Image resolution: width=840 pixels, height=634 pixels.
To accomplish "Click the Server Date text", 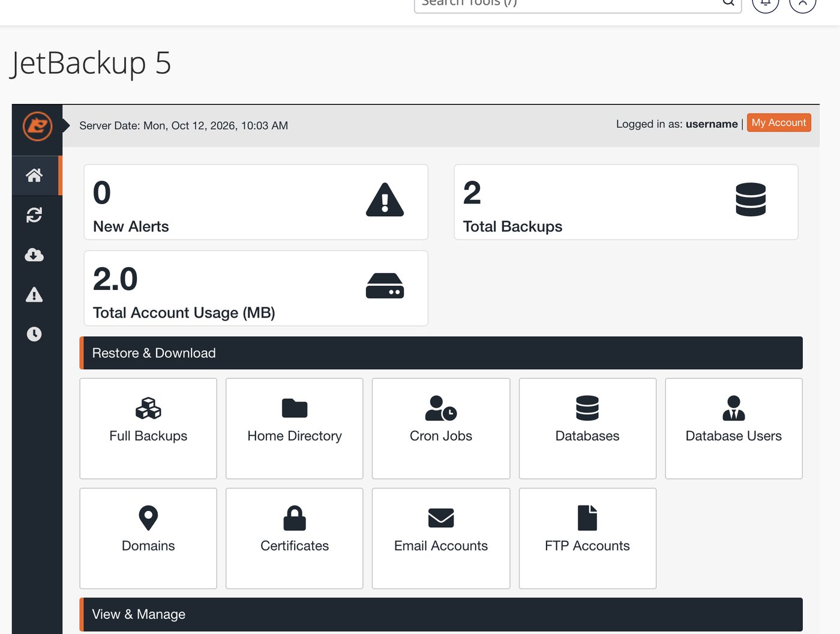I will 184,125.
